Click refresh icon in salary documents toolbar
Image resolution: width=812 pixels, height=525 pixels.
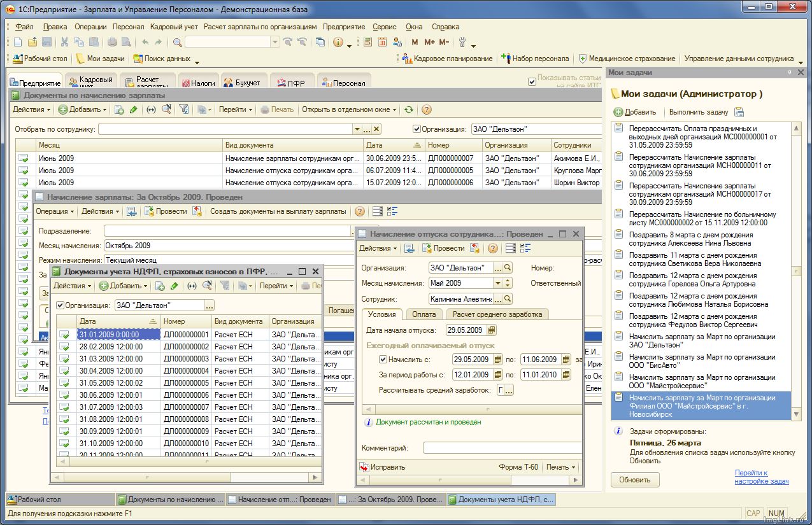pos(409,109)
